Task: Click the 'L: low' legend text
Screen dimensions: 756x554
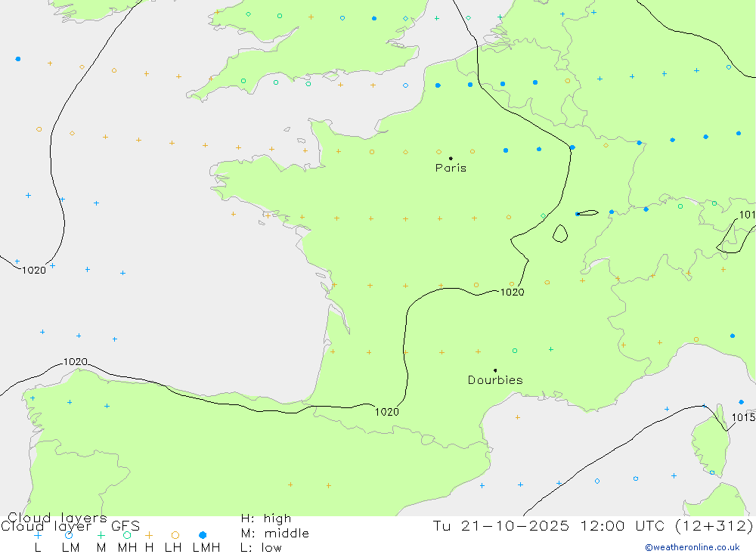Action: click(261, 548)
